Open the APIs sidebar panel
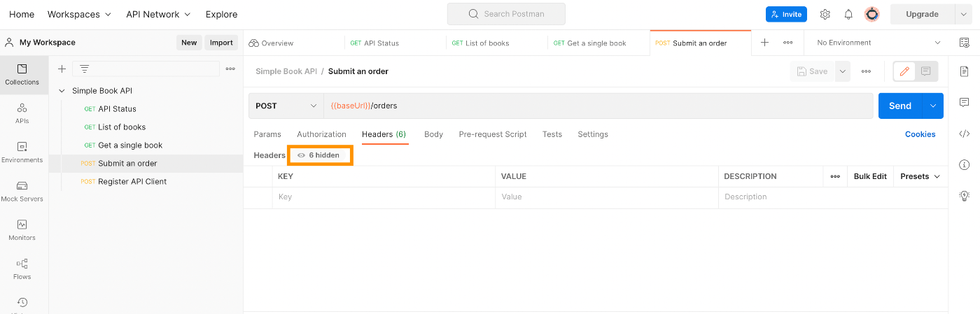The image size is (980, 314). point(22,114)
